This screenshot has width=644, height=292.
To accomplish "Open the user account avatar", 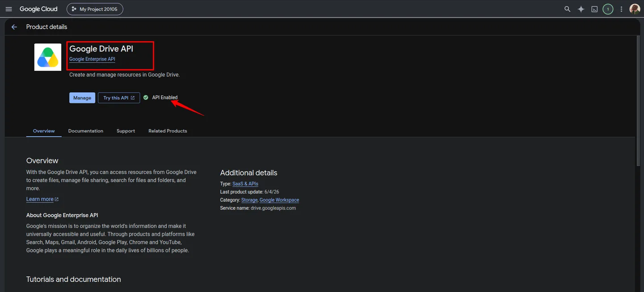I will coord(635,9).
